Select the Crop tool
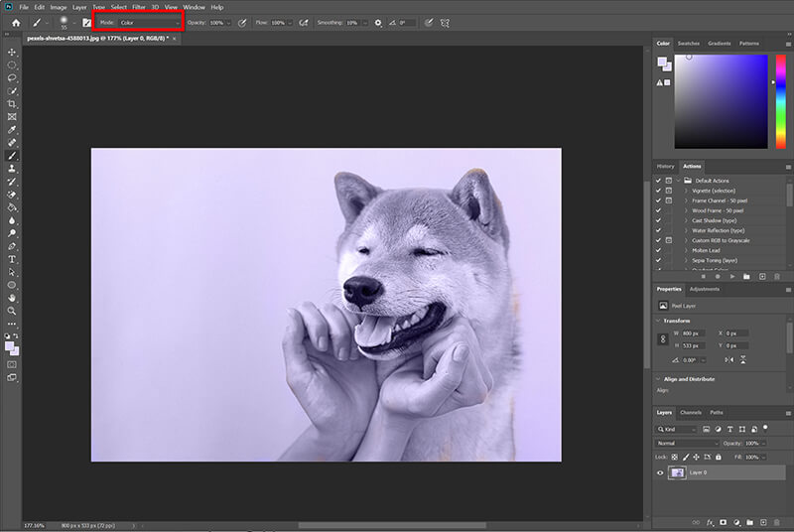The width and height of the screenshot is (794, 532). (x=12, y=104)
